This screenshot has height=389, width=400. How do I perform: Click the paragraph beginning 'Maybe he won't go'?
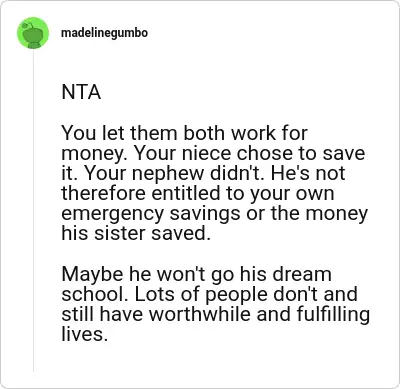click(x=215, y=304)
